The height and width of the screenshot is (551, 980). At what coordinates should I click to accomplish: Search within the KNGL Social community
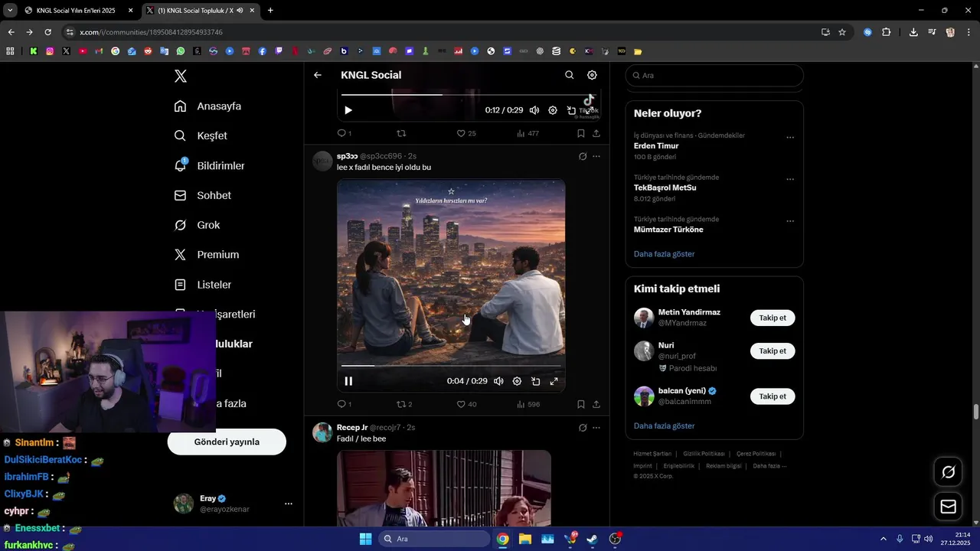click(569, 75)
